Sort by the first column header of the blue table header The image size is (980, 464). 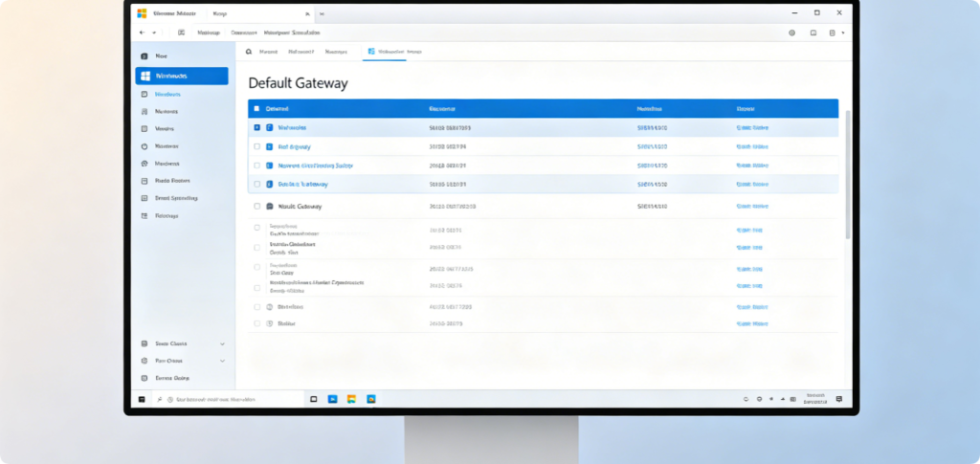tap(277, 109)
